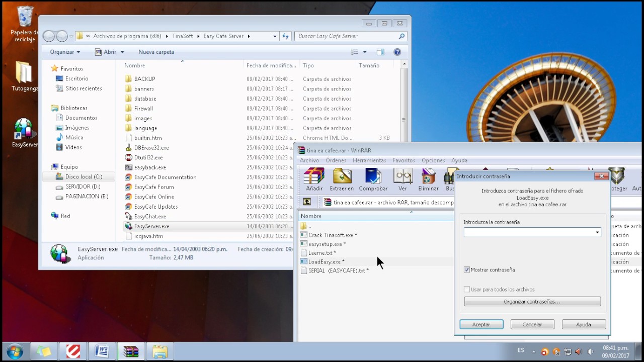Open the Archivo menu in WinRAR

point(309,160)
